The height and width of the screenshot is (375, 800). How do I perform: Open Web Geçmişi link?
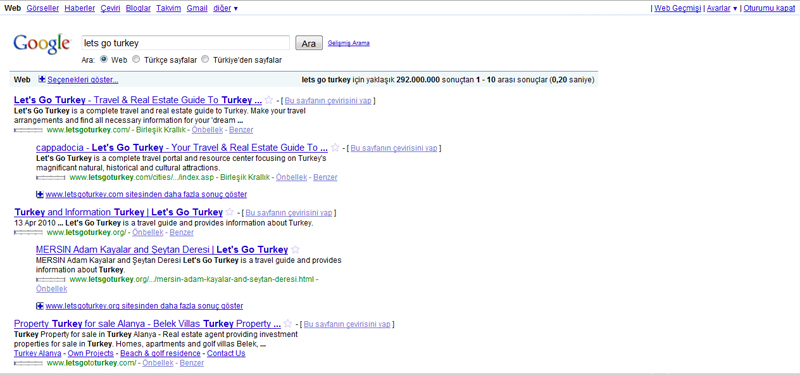click(677, 8)
